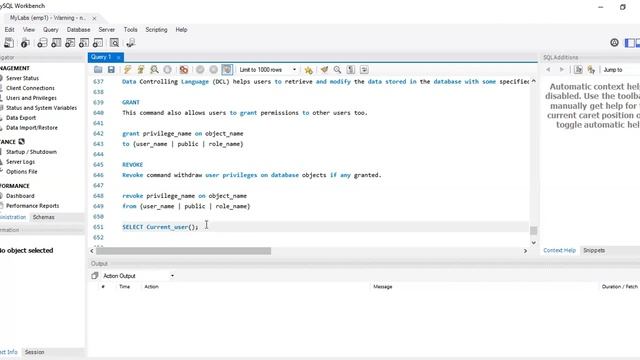Image resolution: width=640 pixels, height=360 pixels.
Task: Go back in context help history
Action: [548, 70]
